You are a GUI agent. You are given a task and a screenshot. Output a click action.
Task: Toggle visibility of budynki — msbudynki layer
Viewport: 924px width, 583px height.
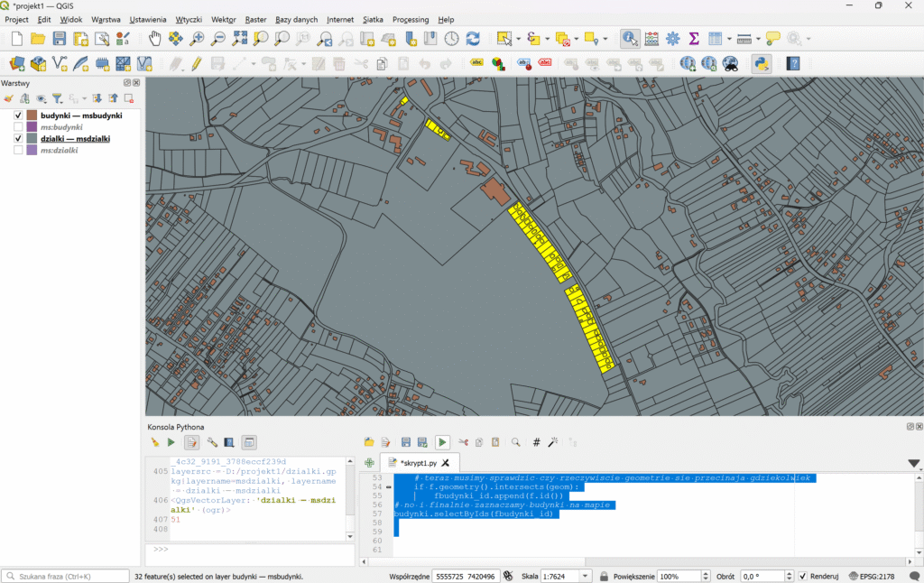pos(18,116)
